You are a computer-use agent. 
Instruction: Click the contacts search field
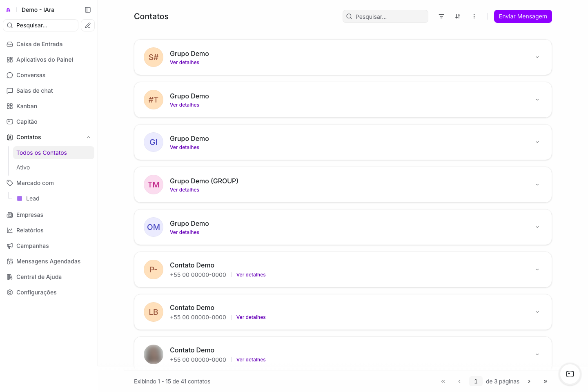click(385, 16)
